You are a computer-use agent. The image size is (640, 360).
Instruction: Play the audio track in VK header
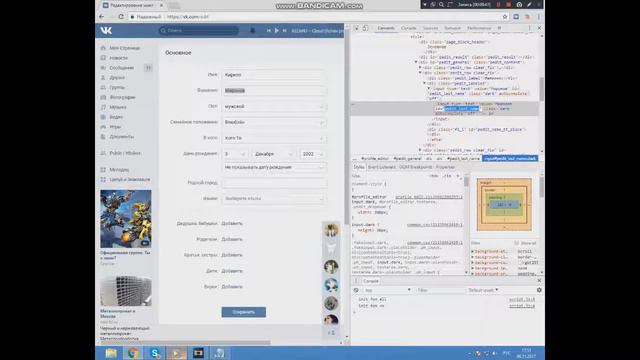pyautogui.click(x=277, y=31)
